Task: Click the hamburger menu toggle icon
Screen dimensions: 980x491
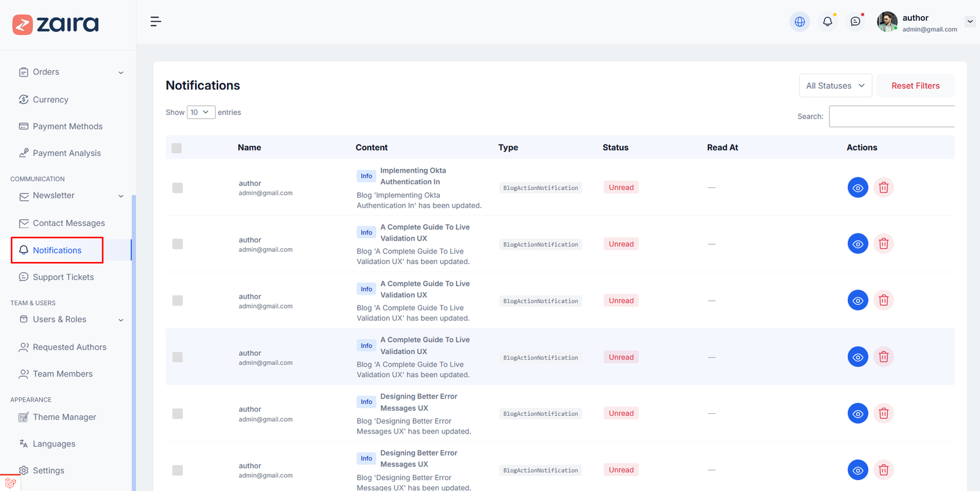Action: tap(156, 22)
